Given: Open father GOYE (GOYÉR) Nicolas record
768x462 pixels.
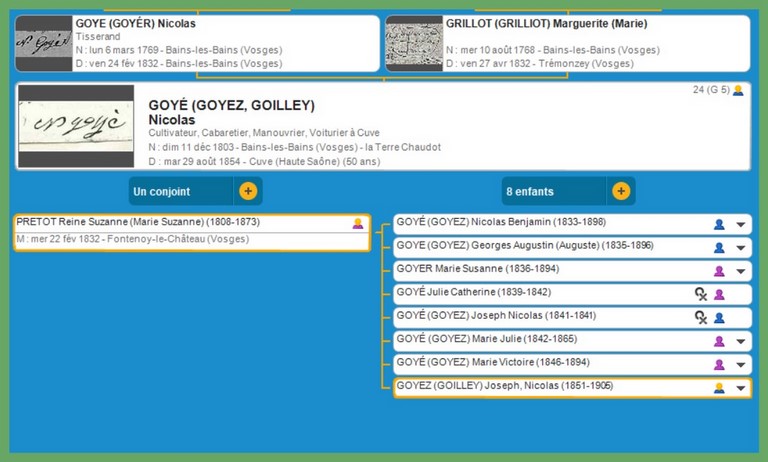Looking at the screenshot, I should (135, 23).
